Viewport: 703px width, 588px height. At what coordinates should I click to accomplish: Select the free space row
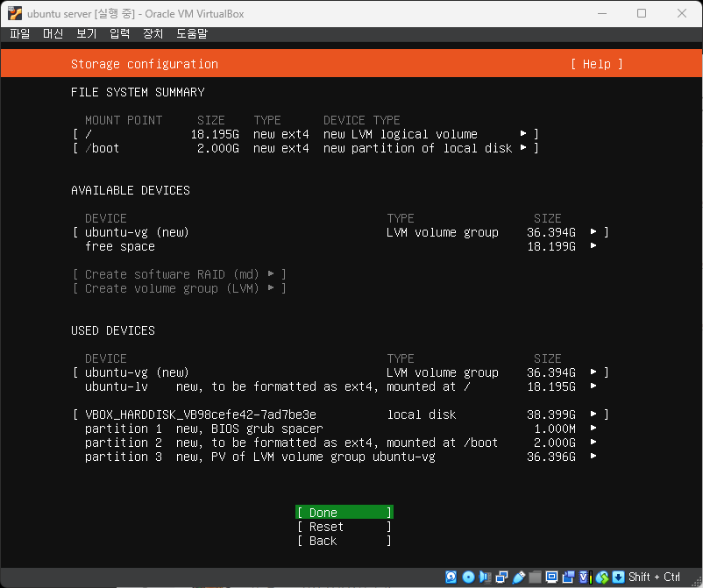point(341,246)
